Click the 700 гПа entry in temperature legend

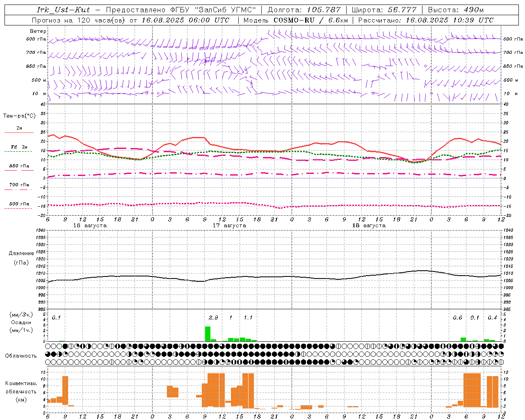coord(19,185)
